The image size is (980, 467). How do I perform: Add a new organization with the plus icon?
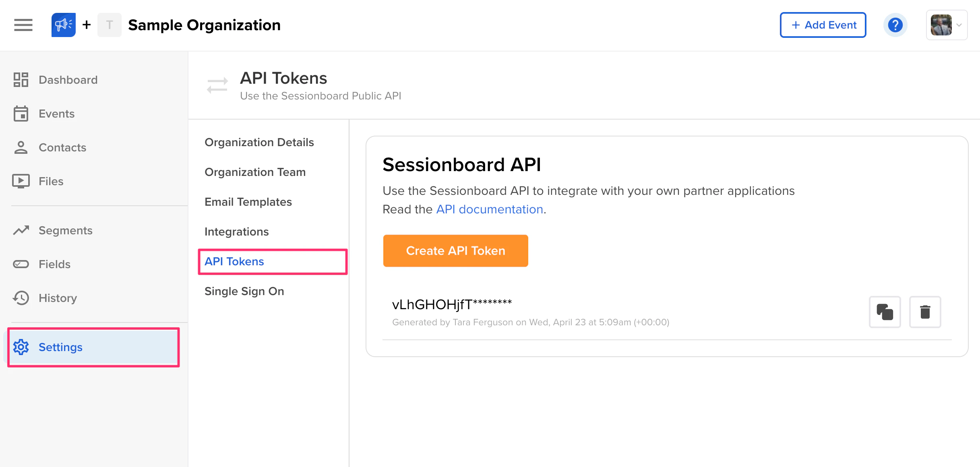point(86,25)
